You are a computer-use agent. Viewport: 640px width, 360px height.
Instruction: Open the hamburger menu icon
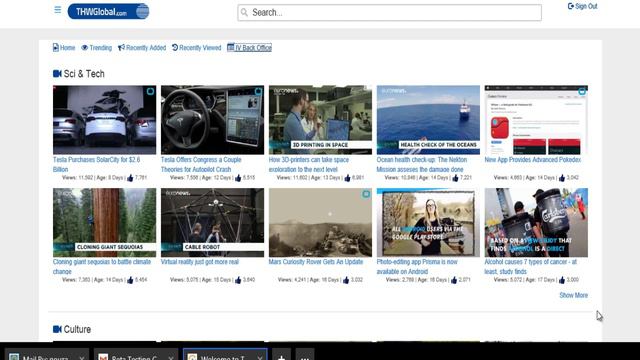click(58, 9)
